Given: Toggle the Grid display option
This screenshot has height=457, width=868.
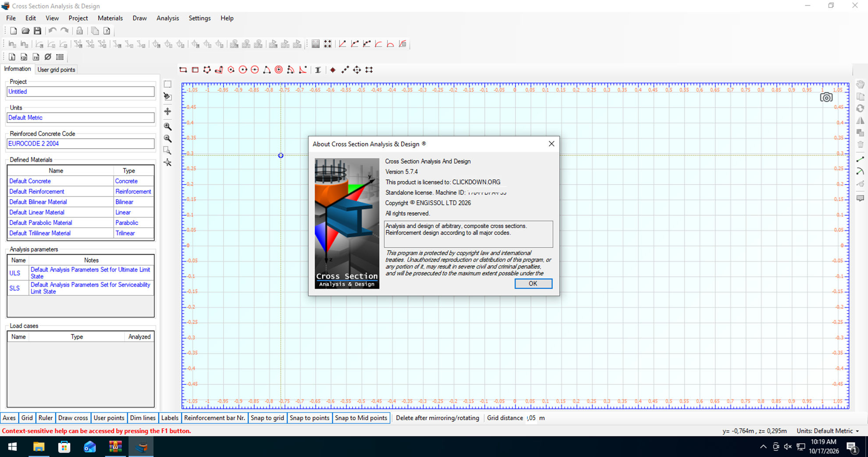Looking at the screenshot, I should pyautogui.click(x=27, y=418).
